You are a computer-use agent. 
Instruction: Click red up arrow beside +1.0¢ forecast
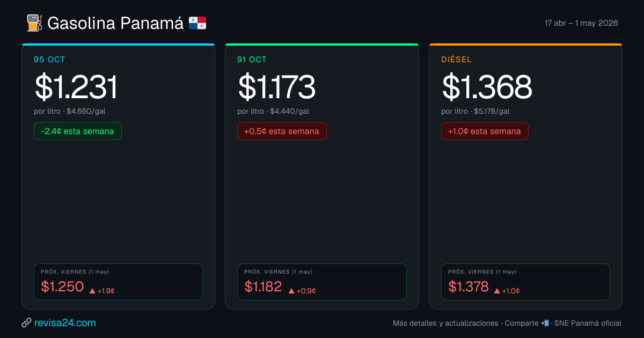tap(497, 291)
